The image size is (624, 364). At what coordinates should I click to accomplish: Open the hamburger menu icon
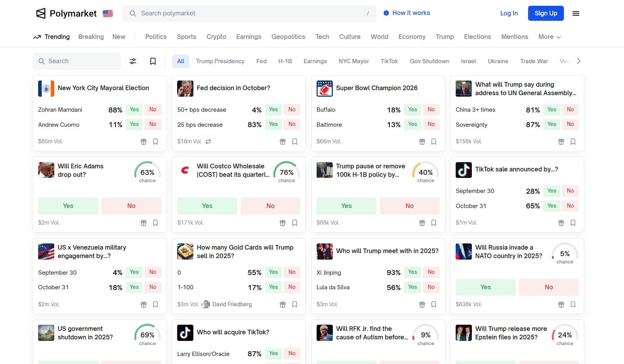576,13
